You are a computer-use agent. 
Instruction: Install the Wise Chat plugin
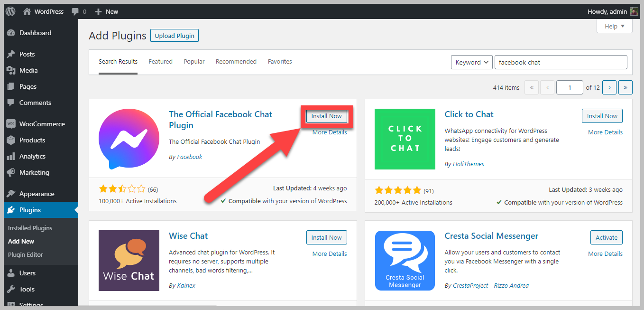click(x=327, y=237)
